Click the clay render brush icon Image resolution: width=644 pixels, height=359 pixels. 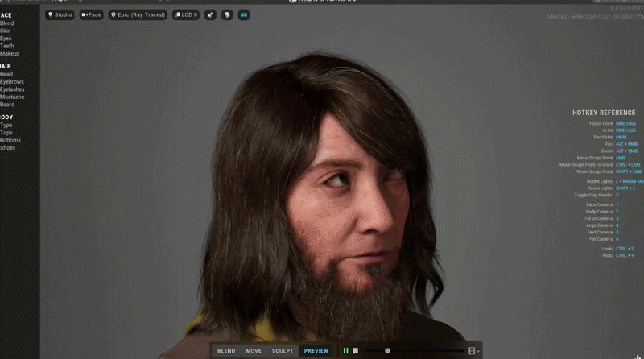pos(210,14)
